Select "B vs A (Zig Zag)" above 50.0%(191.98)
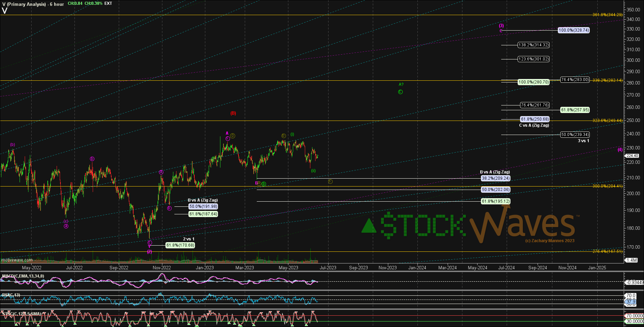 click(203, 200)
